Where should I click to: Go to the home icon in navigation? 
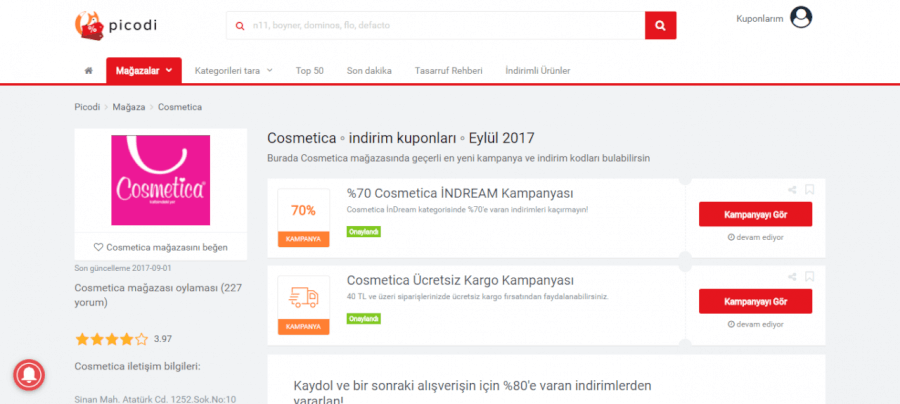88,71
